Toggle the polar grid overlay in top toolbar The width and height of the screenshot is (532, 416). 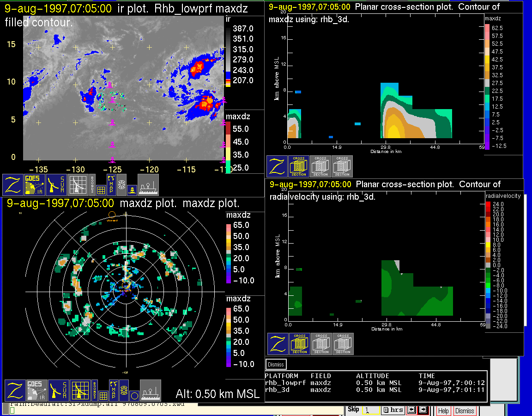point(122,185)
